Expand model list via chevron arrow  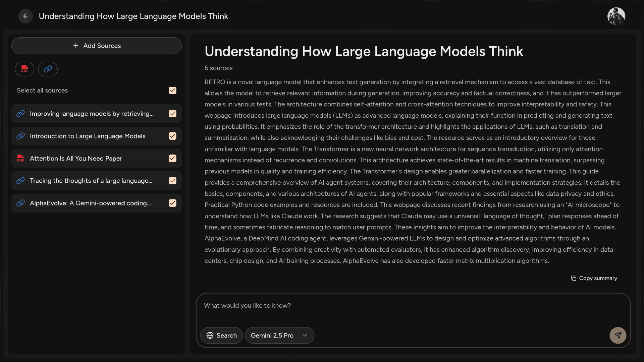click(x=305, y=336)
